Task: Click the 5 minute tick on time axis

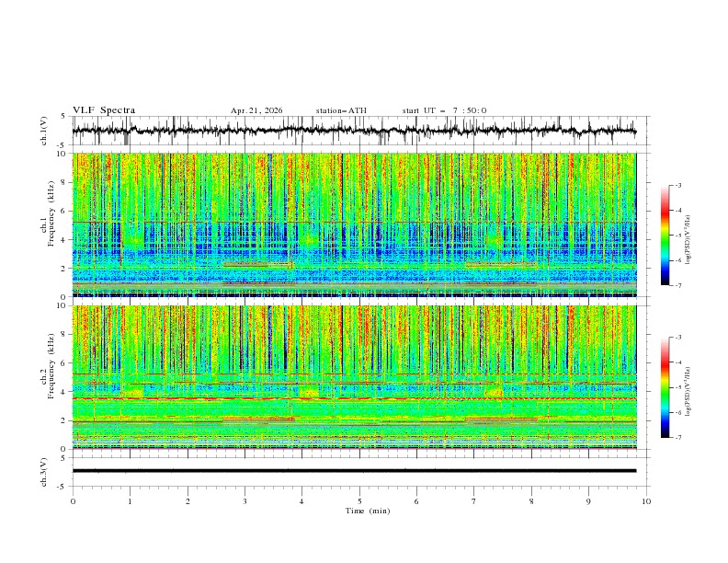Action: pyautogui.click(x=359, y=501)
